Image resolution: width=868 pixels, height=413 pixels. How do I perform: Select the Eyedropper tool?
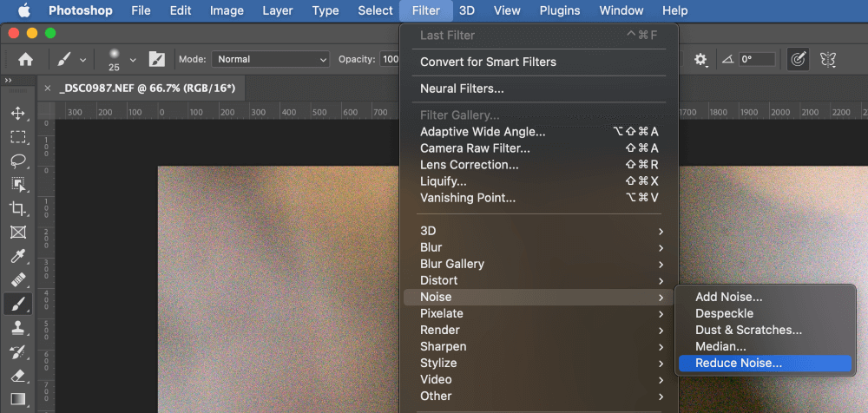[17, 256]
